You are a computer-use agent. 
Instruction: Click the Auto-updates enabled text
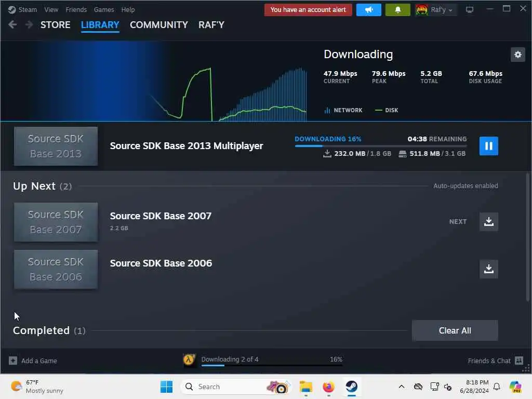tap(465, 186)
